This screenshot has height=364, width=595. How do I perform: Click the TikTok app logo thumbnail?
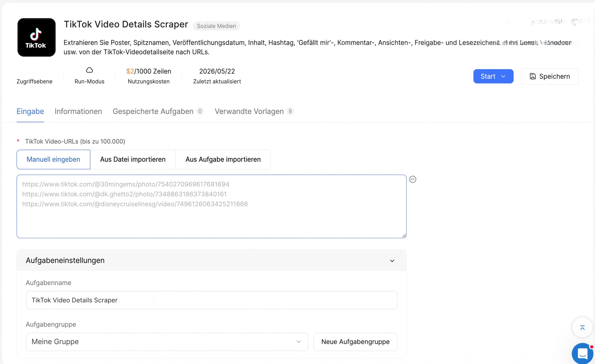pos(36,37)
